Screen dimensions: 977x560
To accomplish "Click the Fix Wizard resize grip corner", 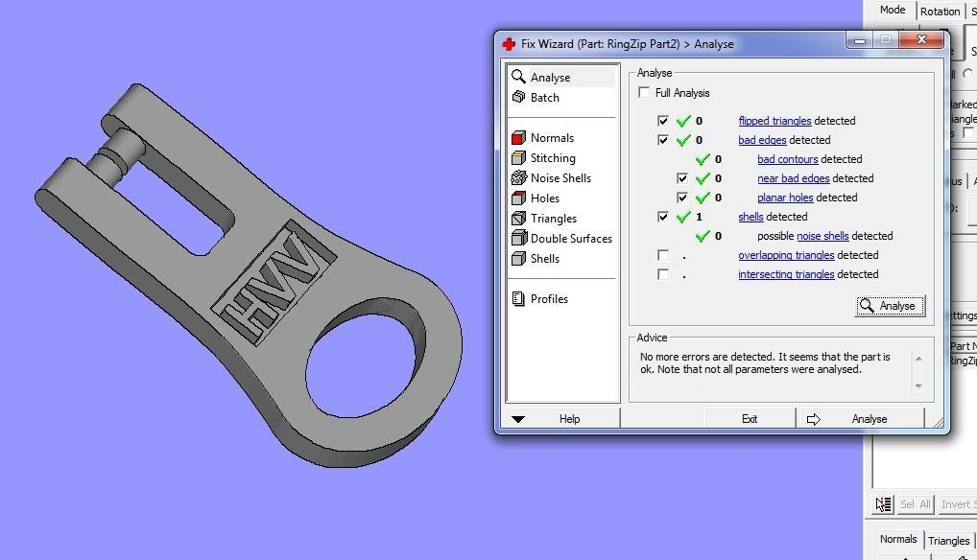I will click(939, 423).
